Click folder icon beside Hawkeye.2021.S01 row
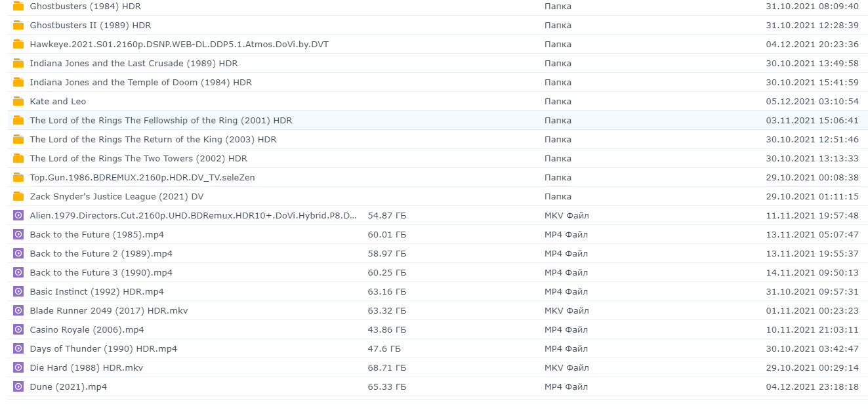 tap(18, 45)
